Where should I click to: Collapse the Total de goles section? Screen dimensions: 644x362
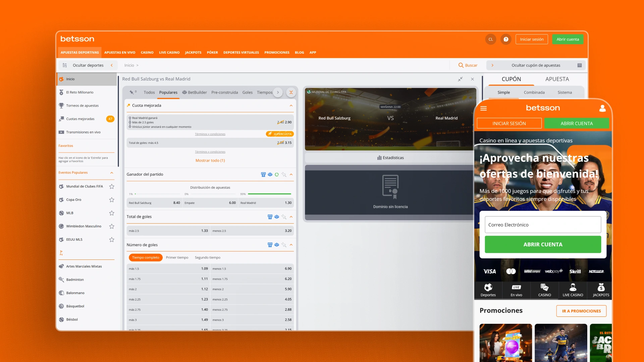pyautogui.click(x=291, y=217)
